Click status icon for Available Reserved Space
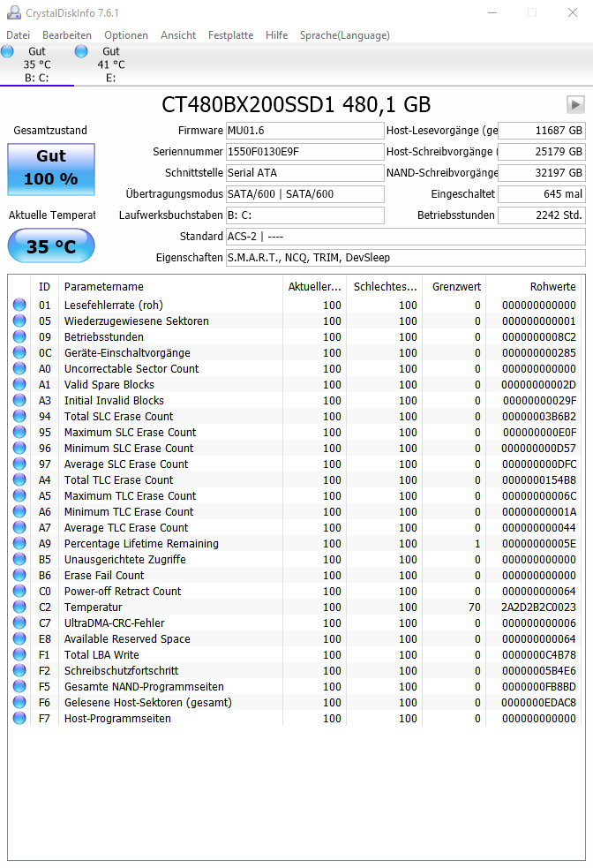The height and width of the screenshot is (868, 593). pyautogui.click(x=19, y=638)
